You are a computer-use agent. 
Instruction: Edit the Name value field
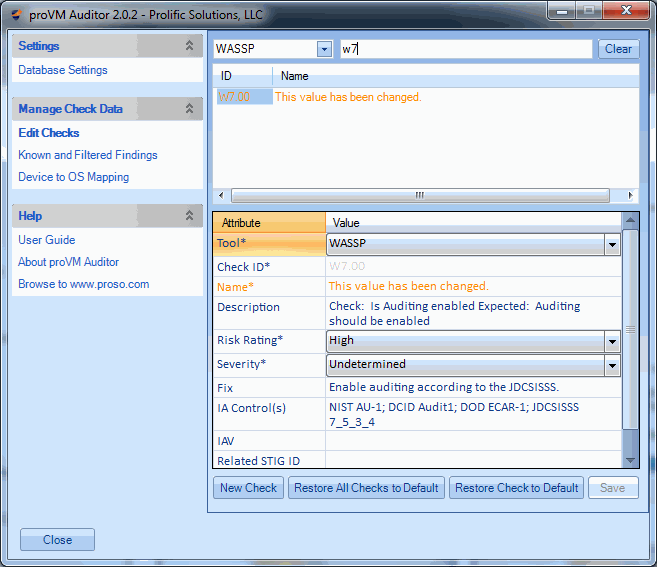[473, 286]
